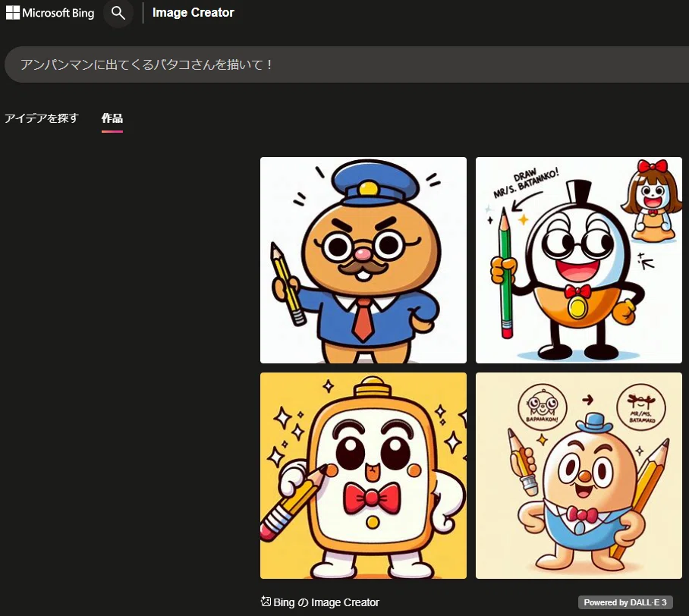This screenshot has width=689, height=616.
Task: Open the top-hat character with green pencil image
Action: pyautogui.click(x=579, y=260)
